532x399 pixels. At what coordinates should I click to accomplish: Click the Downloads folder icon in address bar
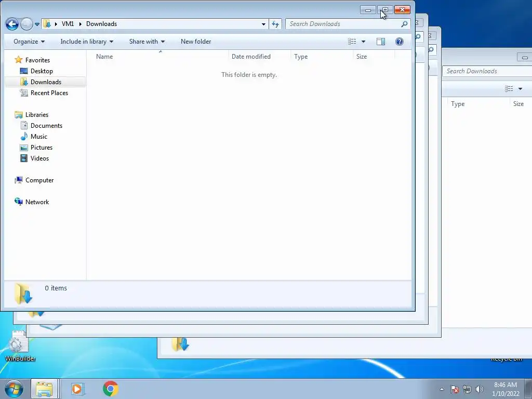(x=47, y=24)
